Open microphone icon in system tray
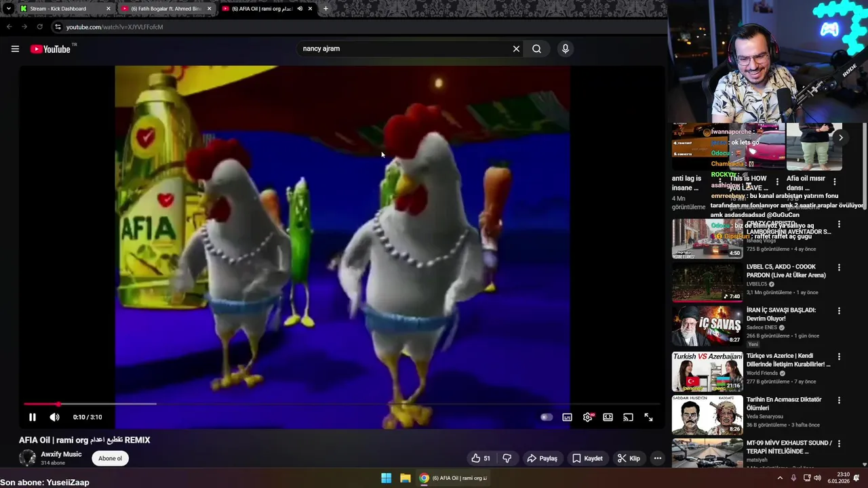The width and height of the screenshot is (868, 488). click(x=793, y=478)
